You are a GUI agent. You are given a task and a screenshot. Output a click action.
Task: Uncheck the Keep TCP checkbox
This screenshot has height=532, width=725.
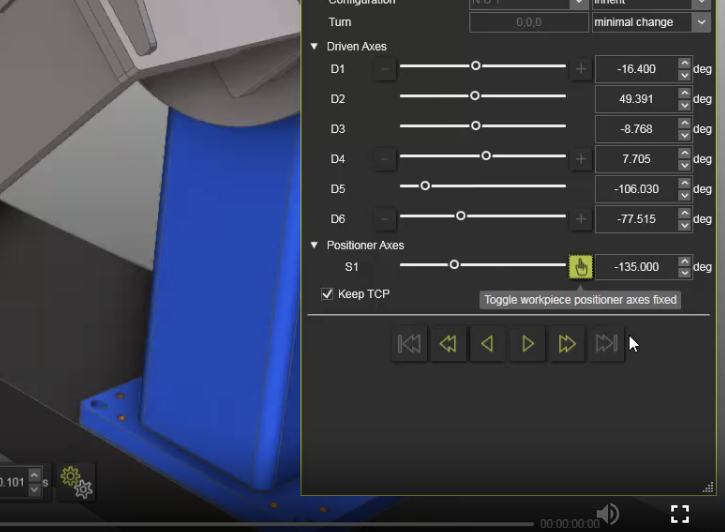click(x=327, y=294)
